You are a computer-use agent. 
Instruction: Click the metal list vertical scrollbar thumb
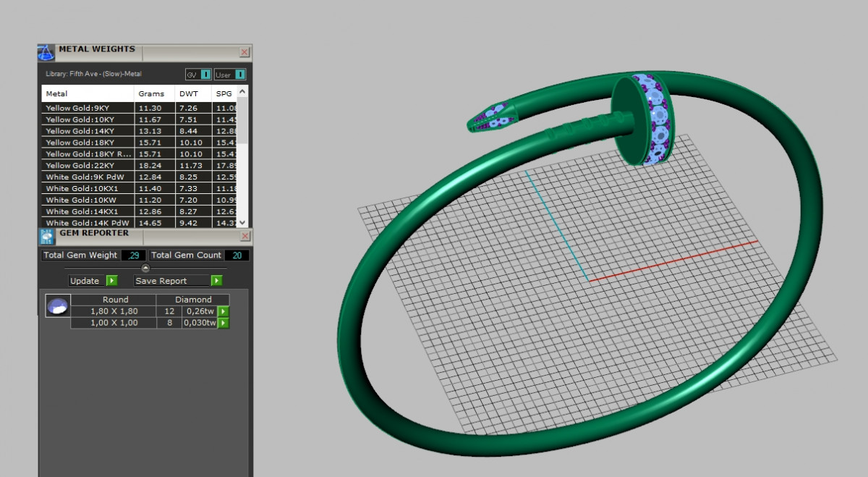pyautogui.click(x=242, y=119)
